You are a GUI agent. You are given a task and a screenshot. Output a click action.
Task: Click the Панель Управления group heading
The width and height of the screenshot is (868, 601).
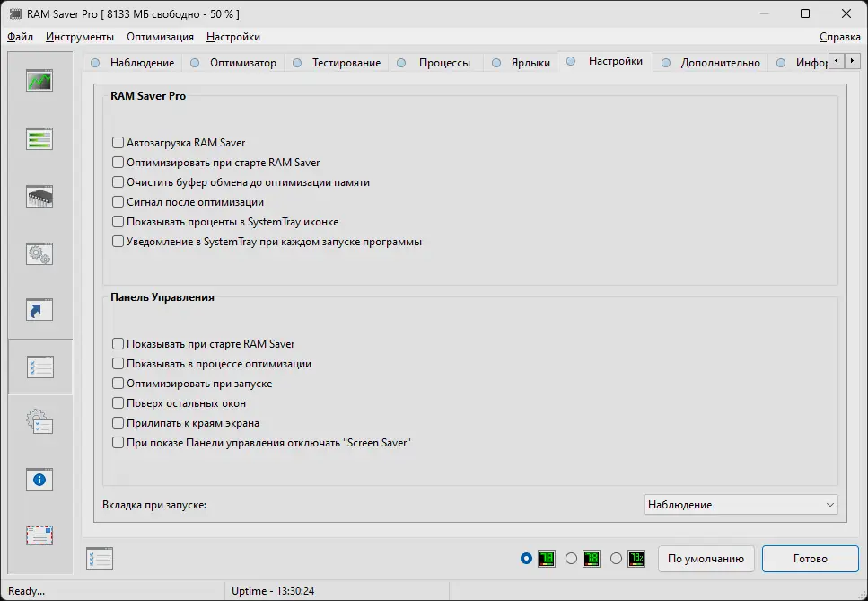162,296
